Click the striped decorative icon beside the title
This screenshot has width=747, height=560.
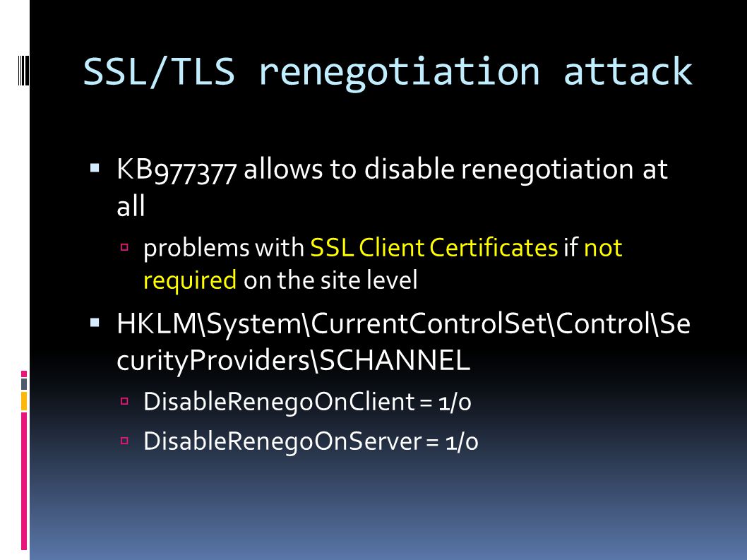(23, 71)
